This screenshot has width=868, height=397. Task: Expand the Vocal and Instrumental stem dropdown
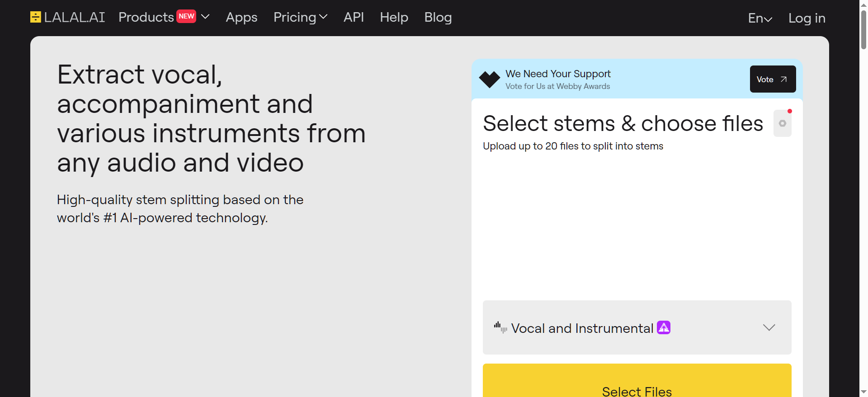tap(769, 327)
